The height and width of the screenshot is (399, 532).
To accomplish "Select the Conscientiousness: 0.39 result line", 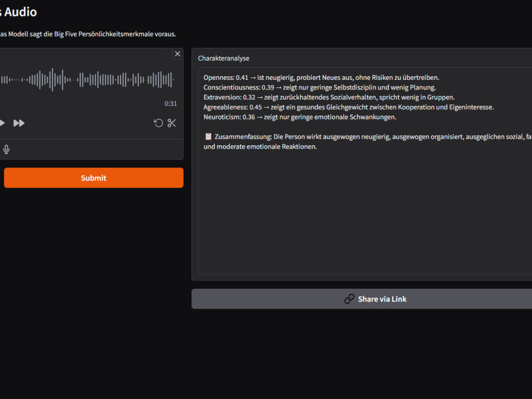I will 320,88.
